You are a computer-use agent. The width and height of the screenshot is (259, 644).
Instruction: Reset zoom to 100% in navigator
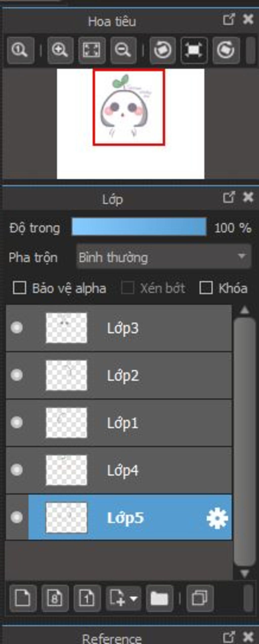(20, 50)
